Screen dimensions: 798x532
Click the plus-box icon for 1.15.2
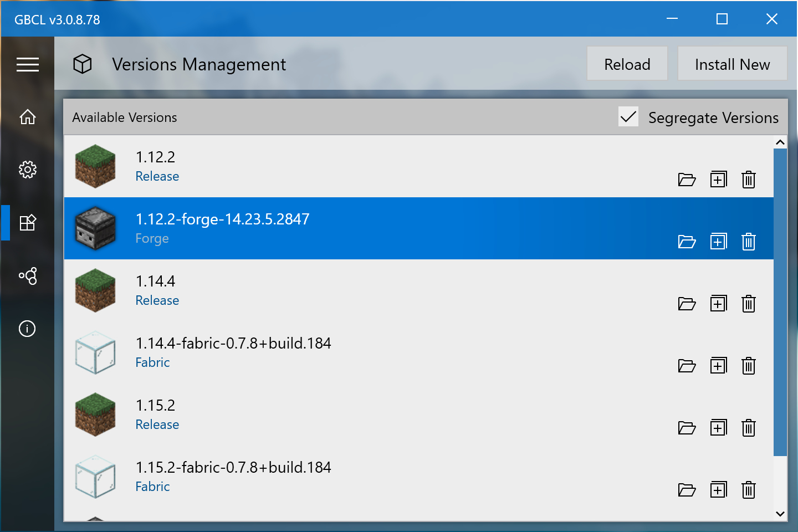pyautogui.click(x=719, y=428)
